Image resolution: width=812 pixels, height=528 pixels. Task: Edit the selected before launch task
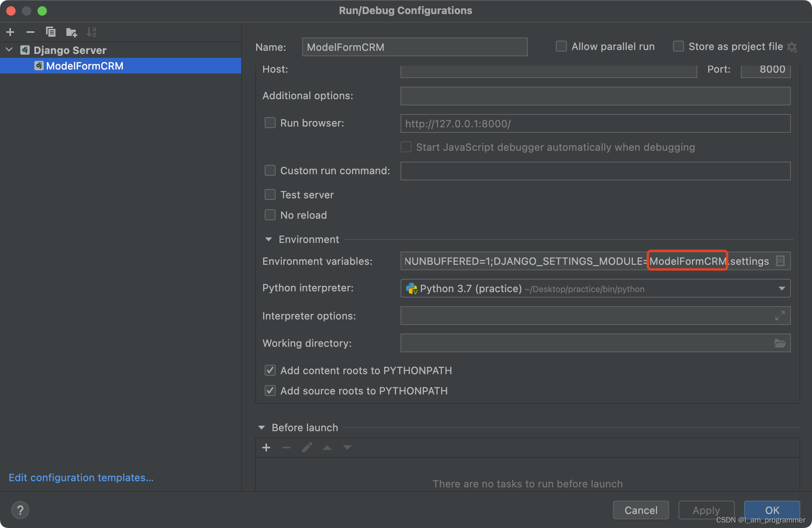[307, 448]
